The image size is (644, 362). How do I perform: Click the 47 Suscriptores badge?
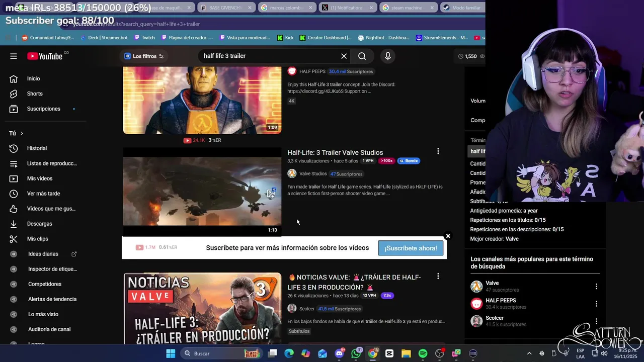[x=346, y=174]
